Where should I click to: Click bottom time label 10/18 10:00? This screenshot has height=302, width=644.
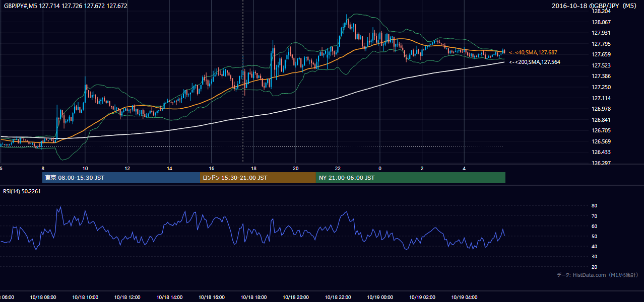85,297
